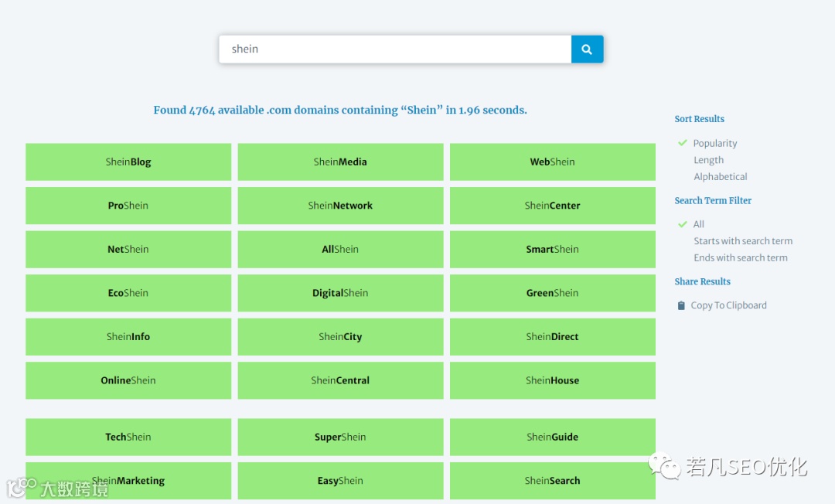Choose the SheinGuide domain tile
Screen dimensions: 835x504
[552, 437]
